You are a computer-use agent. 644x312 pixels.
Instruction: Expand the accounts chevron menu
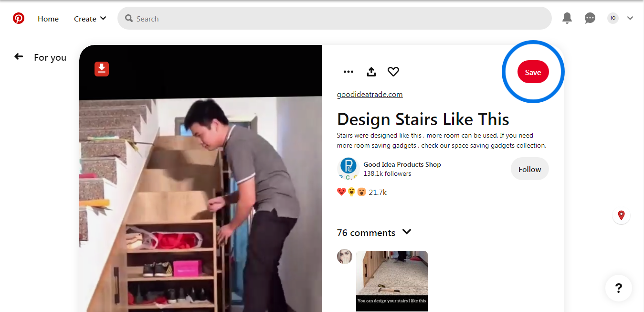[630, 18]
